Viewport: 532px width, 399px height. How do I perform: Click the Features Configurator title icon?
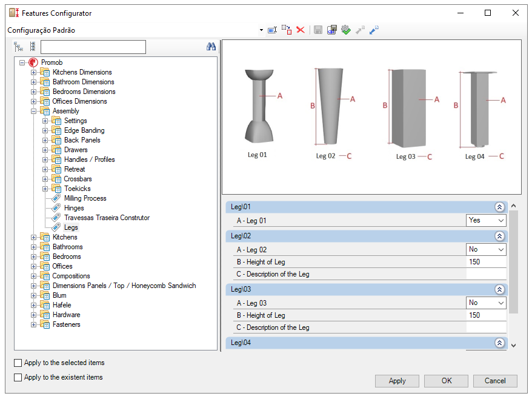[x=14, y=13]
